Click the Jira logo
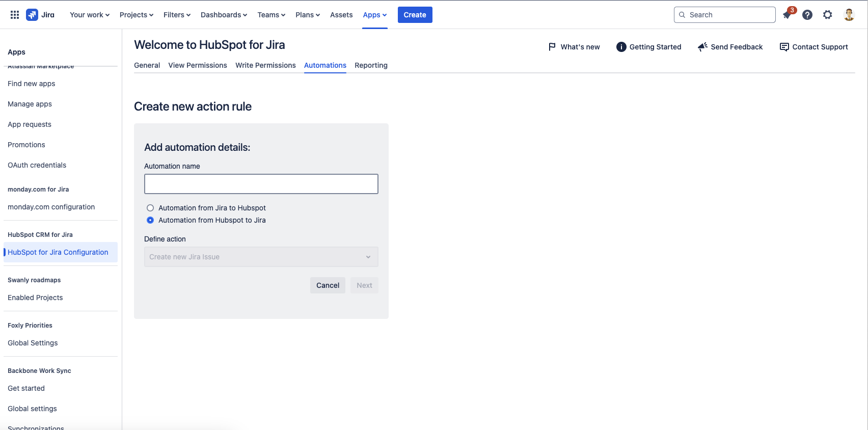 pyautogui.click(x=40, y=15)
